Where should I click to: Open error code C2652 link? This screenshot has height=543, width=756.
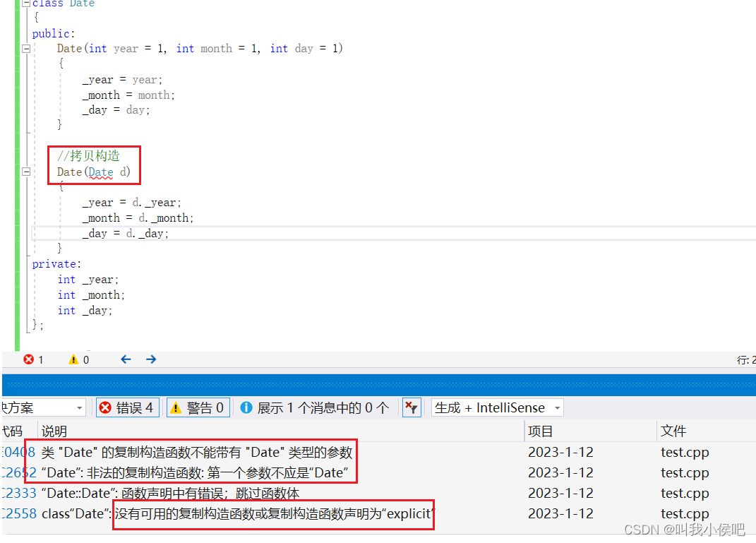coord(19,472)
